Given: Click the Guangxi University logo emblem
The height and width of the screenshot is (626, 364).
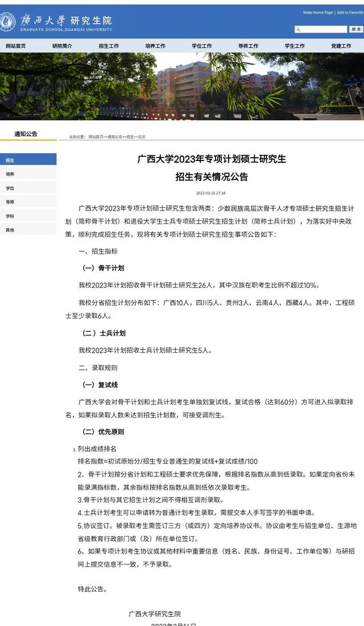Looking at the screenshot, I should [x=7, y=22].
